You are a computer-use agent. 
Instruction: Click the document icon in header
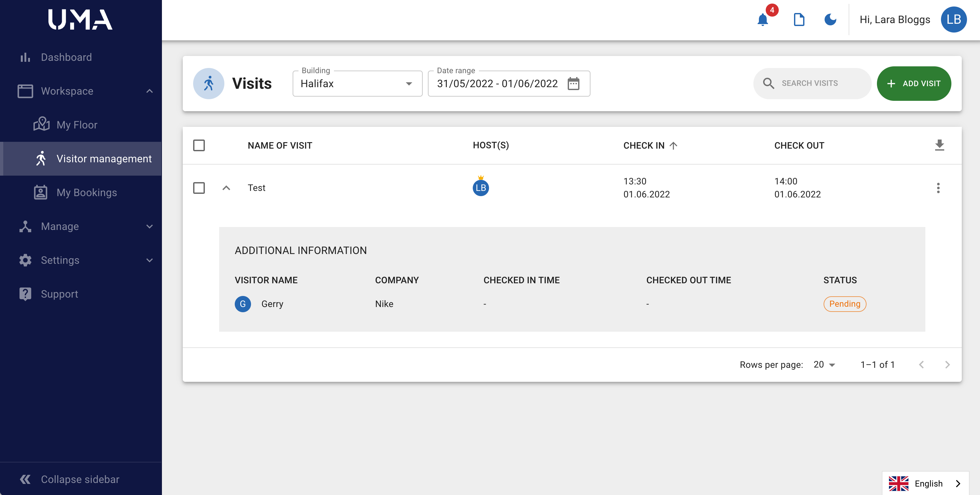pos(799,20)
